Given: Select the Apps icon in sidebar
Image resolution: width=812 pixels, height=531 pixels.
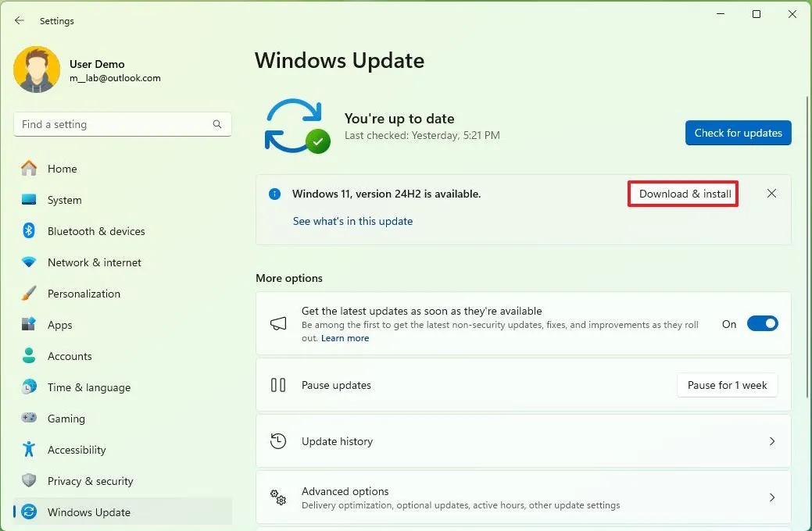Looking at the screenshot, I should click(29, 325).
